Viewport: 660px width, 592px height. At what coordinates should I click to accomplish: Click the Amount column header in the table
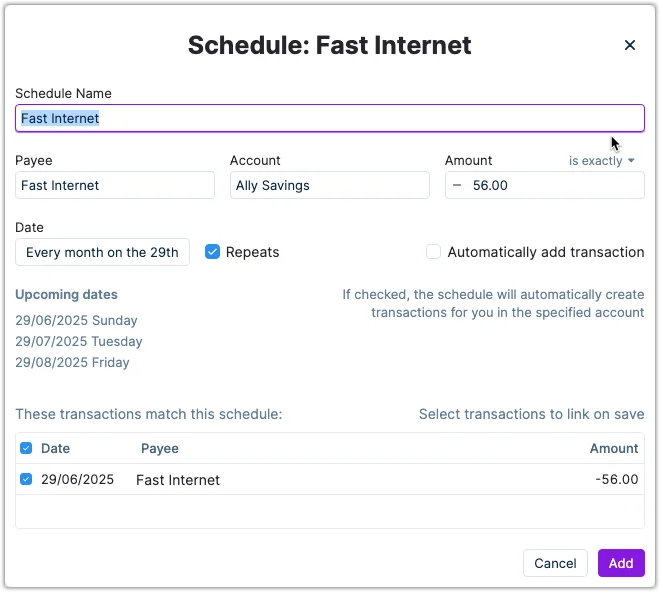(613, 448)
